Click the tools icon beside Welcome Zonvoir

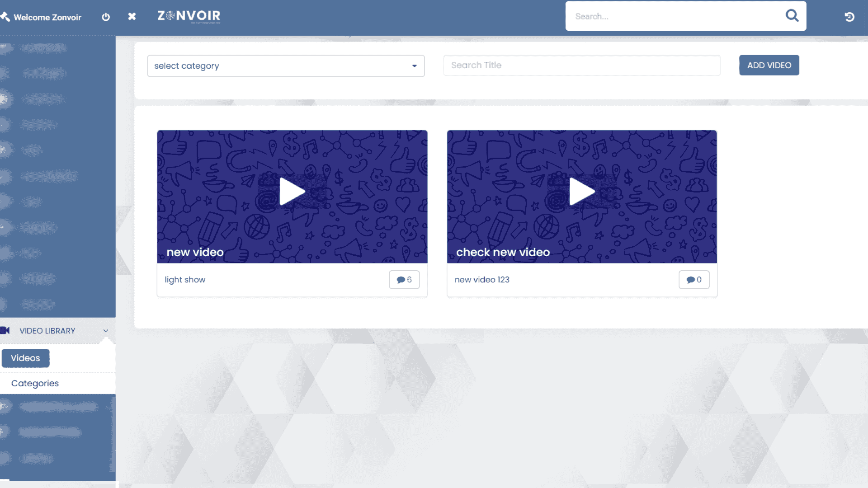coord(5,17)
